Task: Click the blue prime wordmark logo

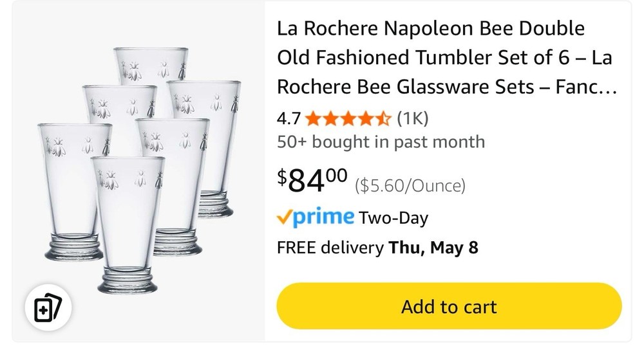Action: tap(324, 217)
